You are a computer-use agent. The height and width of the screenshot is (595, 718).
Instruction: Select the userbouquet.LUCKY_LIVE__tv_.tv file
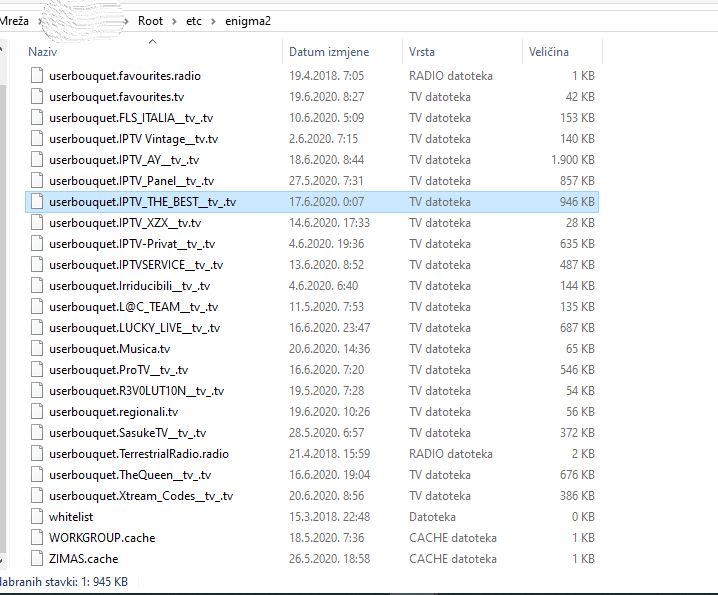pyautogui.click(x=134, y=328)
